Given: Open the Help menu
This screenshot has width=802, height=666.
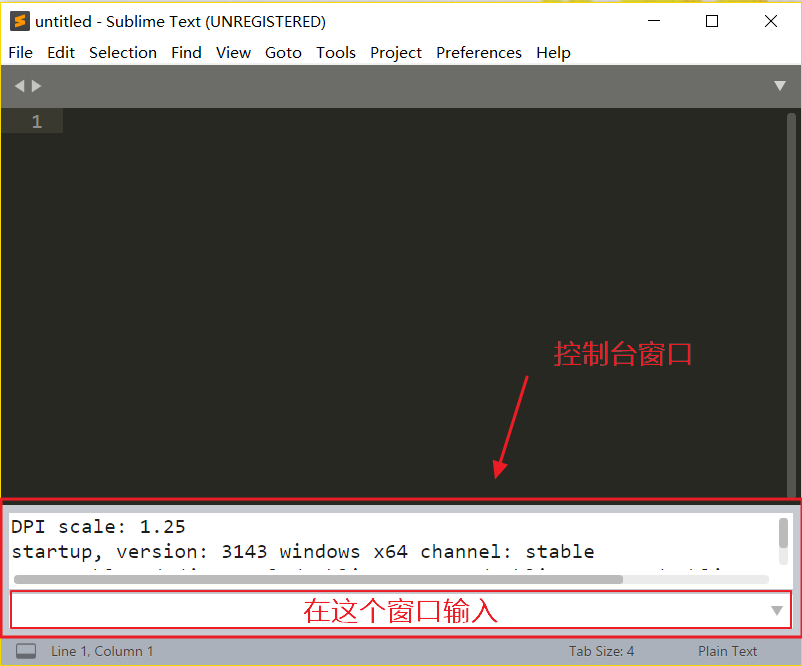Looking at the screenshot, I should (x=553, y=53).
